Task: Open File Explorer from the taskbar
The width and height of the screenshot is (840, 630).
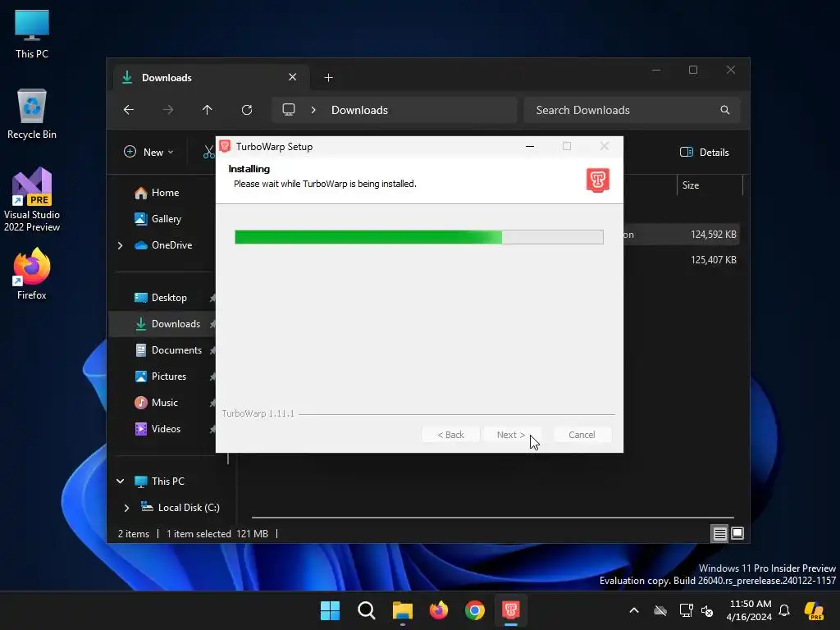Action: pos(402,610)
